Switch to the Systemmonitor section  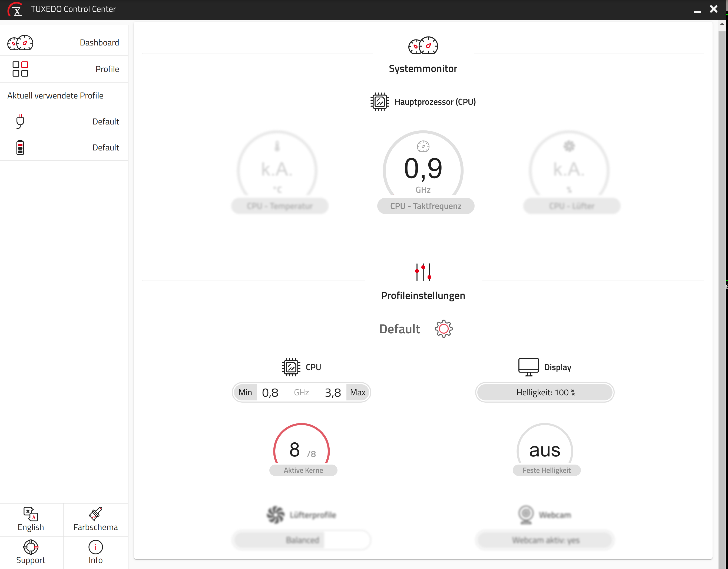(423, 68)
